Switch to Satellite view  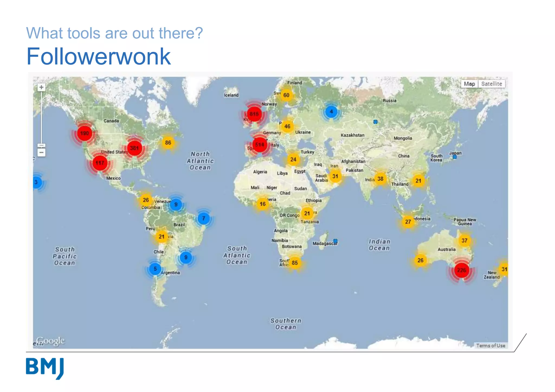tap(491, 84)
